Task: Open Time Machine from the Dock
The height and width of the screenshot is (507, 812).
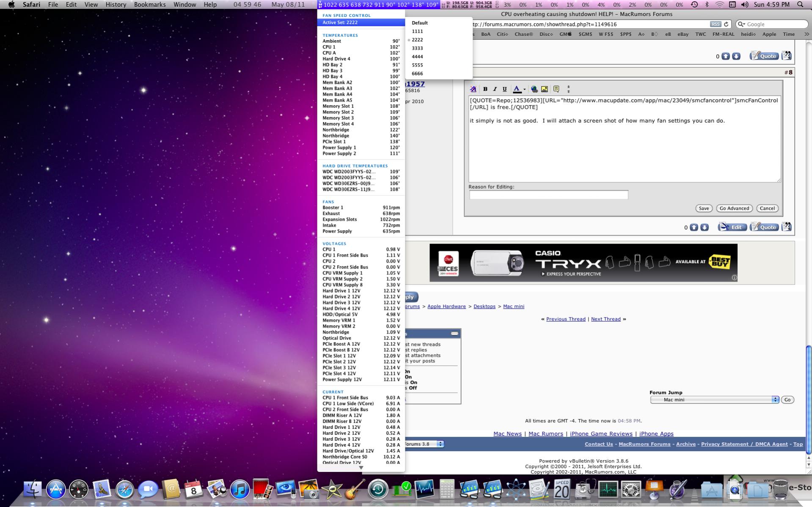Action: (378, 489)
